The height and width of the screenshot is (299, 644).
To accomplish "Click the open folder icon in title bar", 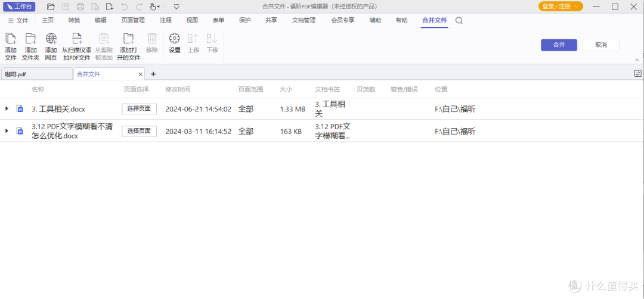I will (x=51, y=7).
